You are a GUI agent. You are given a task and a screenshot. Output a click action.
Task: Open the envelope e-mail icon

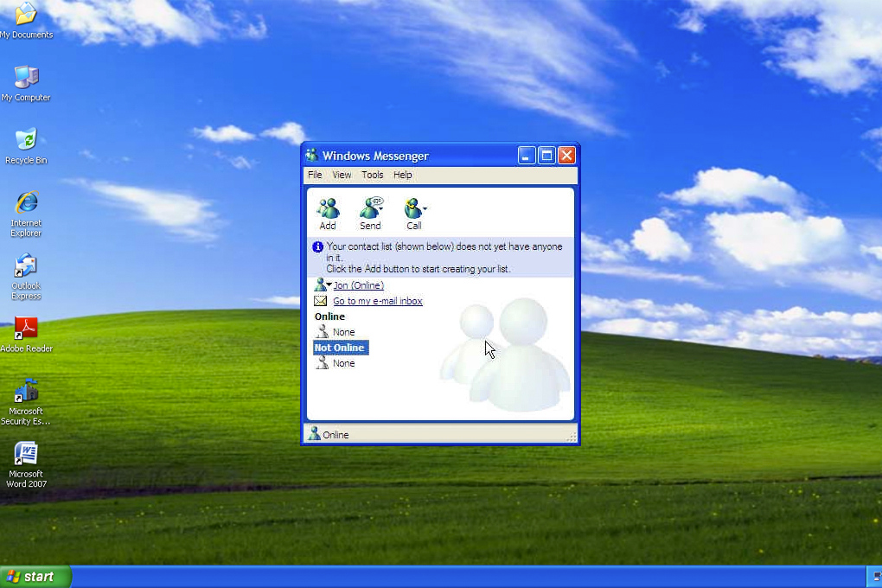[320, 301]
